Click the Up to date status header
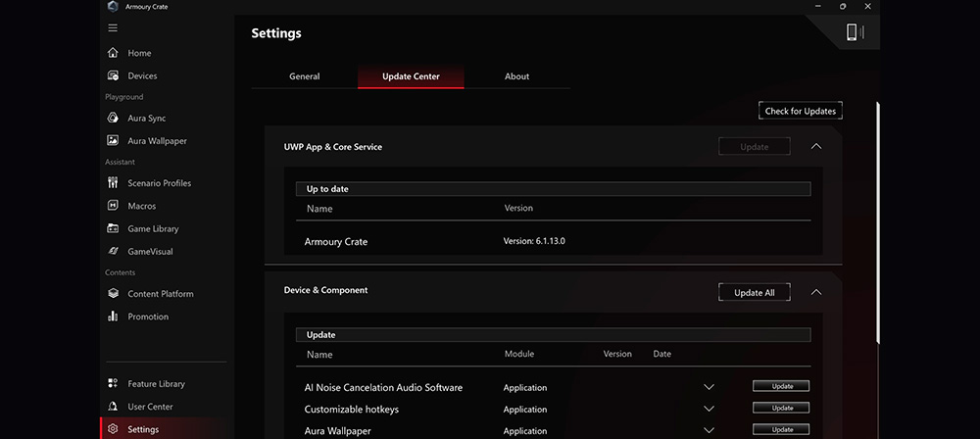980x439 pixels. pos(553,189)
